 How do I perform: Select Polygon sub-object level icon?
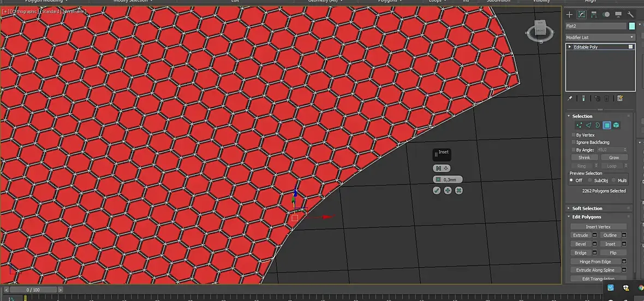(x=607, y=126)
